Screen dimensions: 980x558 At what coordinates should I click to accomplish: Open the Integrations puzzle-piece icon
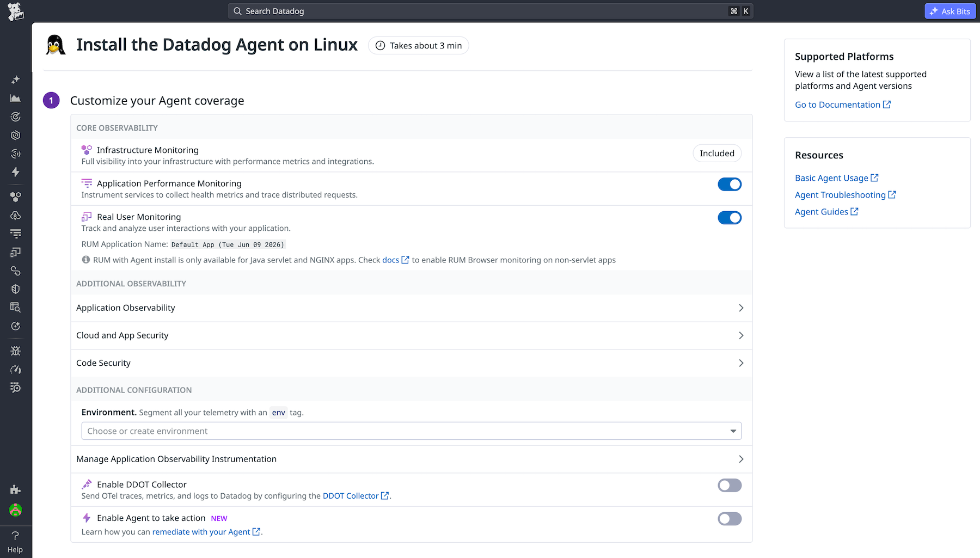[x=16, y=489]
